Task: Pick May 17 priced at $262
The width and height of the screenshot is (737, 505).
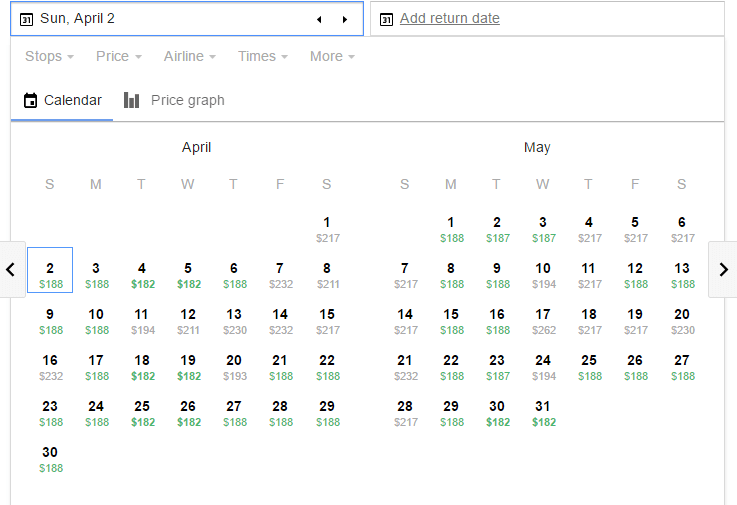Action: [543, 321]
